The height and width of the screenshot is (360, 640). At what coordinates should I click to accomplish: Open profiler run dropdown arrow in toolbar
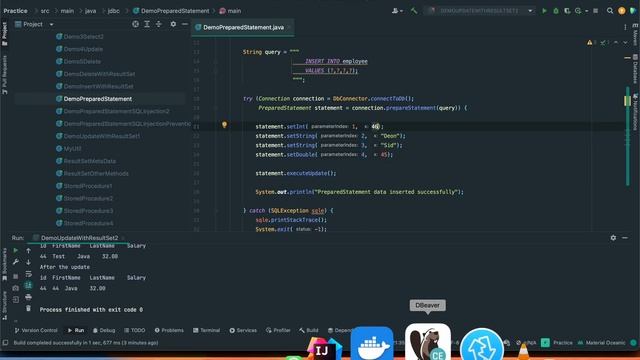[587, 11]
